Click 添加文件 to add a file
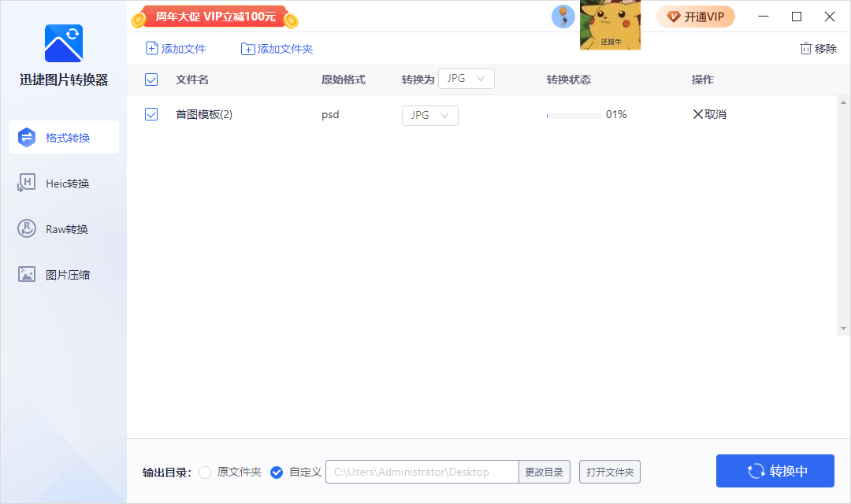The height and width of the screenshot is (504, 851). point(176,49)
